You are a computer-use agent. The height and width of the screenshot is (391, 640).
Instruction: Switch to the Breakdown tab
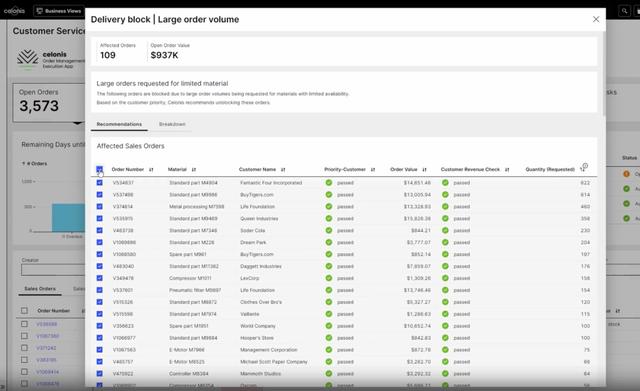(x=172, y=124)
